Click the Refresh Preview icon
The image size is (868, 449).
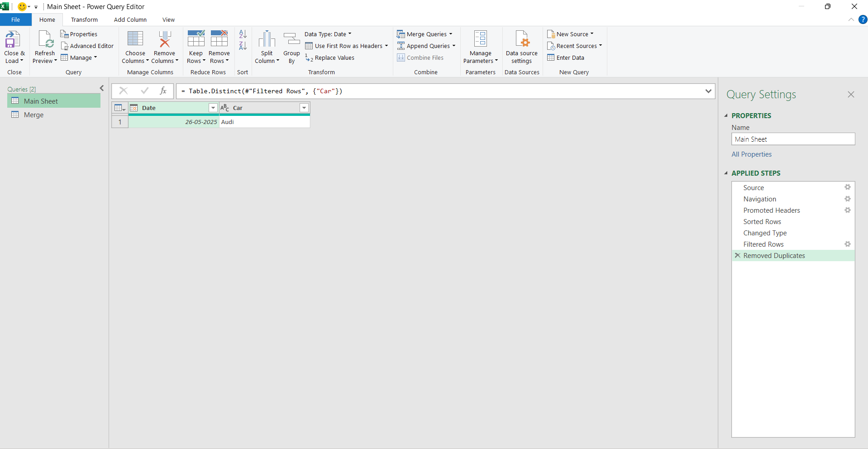coord(45,39)
